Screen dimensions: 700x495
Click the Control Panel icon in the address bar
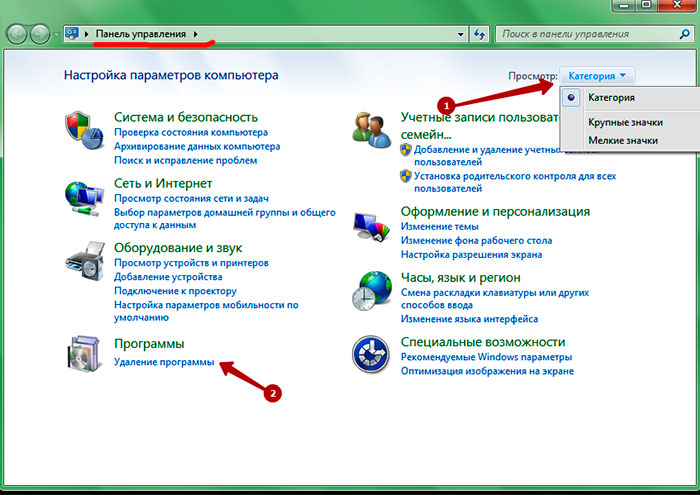pos(72,33)
